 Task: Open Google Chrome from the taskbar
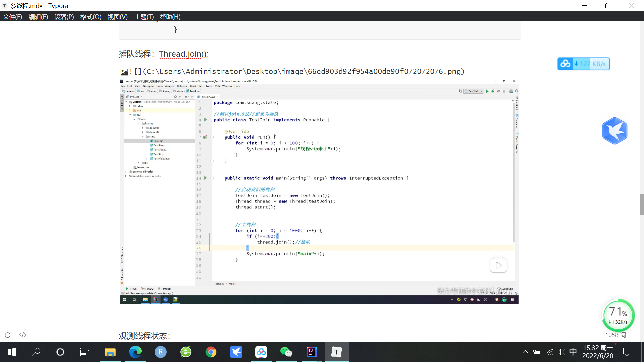point(211,352)
